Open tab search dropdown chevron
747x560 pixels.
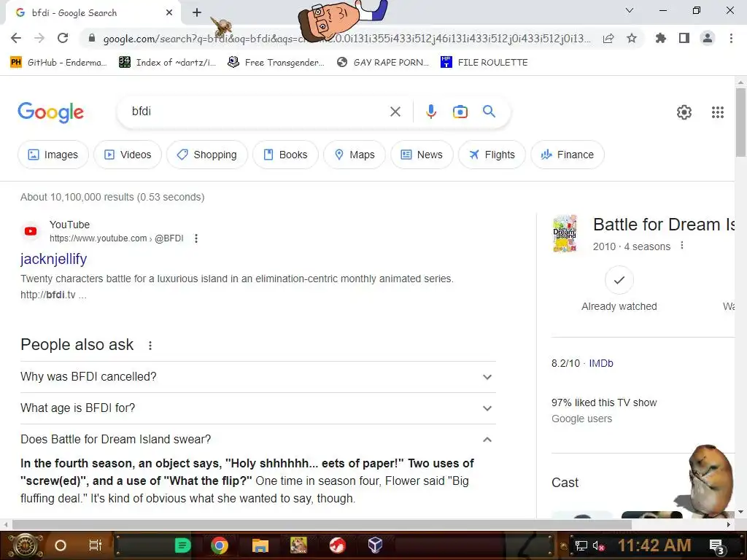click(630, 10)
